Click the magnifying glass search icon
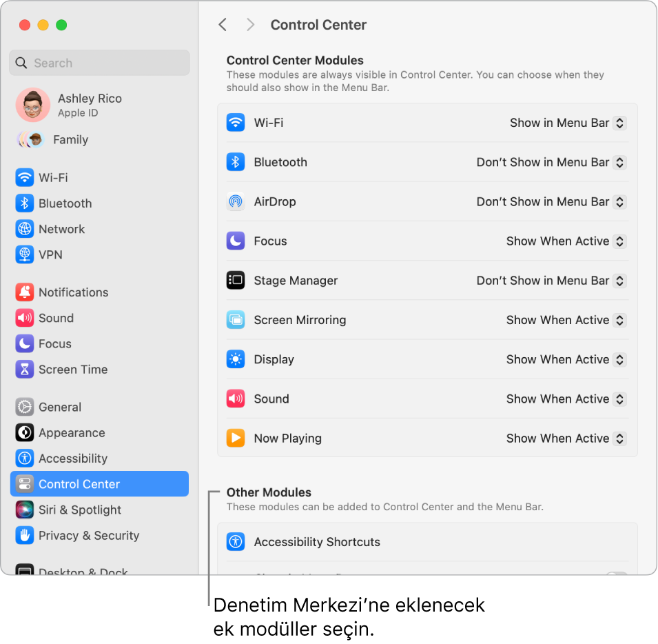The height and width of the screenshot is (644, 658). pyautogui.click(x=21, y=63)
